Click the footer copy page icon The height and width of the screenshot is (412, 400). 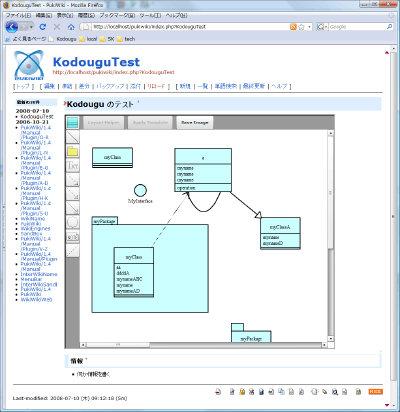point(281,392)
